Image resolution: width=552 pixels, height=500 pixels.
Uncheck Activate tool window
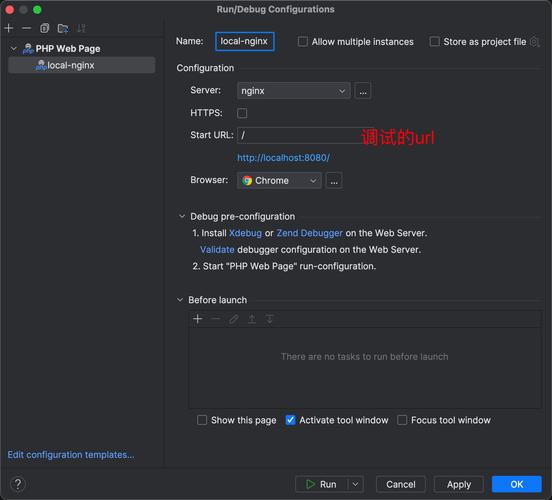tap(290, 420)
